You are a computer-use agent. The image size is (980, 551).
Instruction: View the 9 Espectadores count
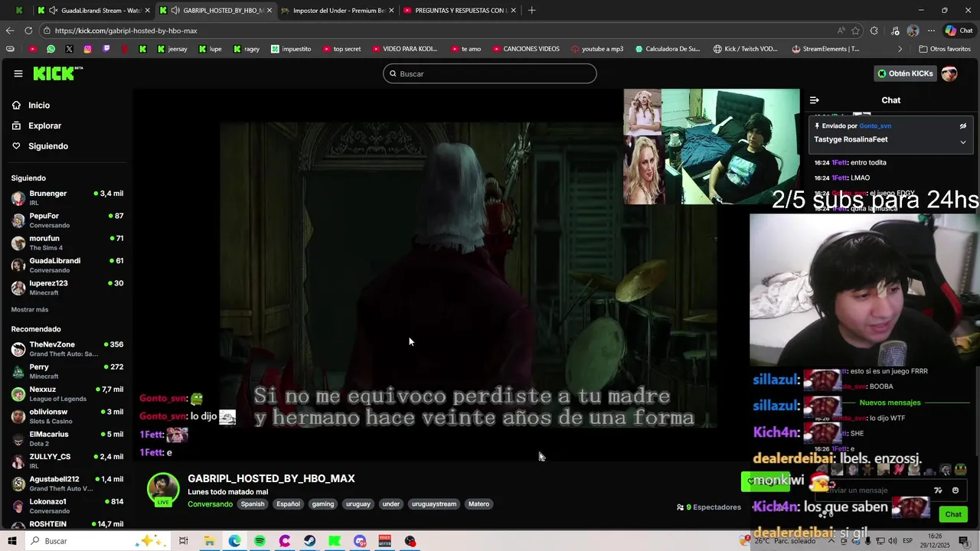(x=709, y=507)
